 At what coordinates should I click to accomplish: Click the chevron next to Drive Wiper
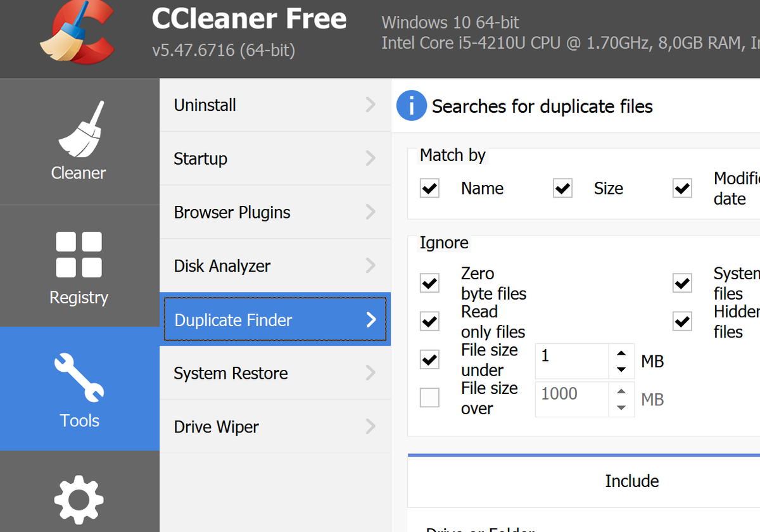[371, 427]
